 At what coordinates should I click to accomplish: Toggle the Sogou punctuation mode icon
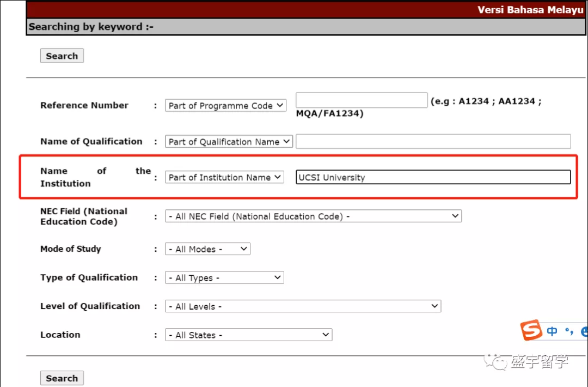(x=569, y=331)
